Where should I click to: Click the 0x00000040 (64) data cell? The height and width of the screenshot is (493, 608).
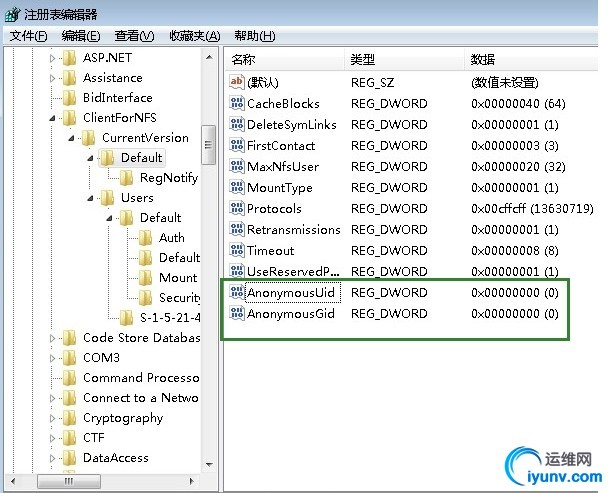pos(518,104)
